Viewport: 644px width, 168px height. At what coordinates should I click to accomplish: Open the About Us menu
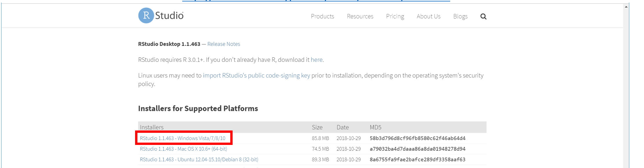click(428, 16)
